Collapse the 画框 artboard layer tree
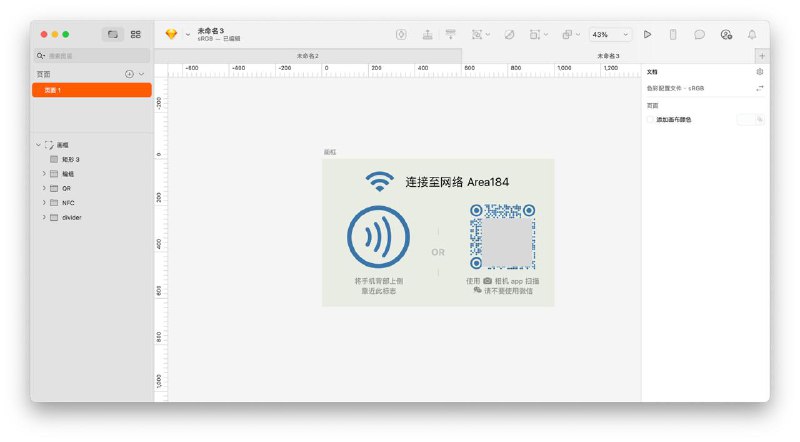 38,145
